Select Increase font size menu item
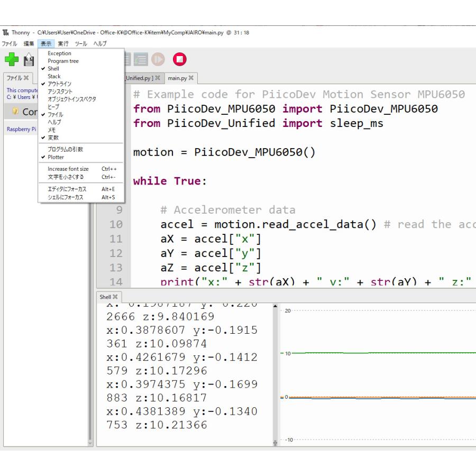The image size is (476, 476). pos(68,169)
